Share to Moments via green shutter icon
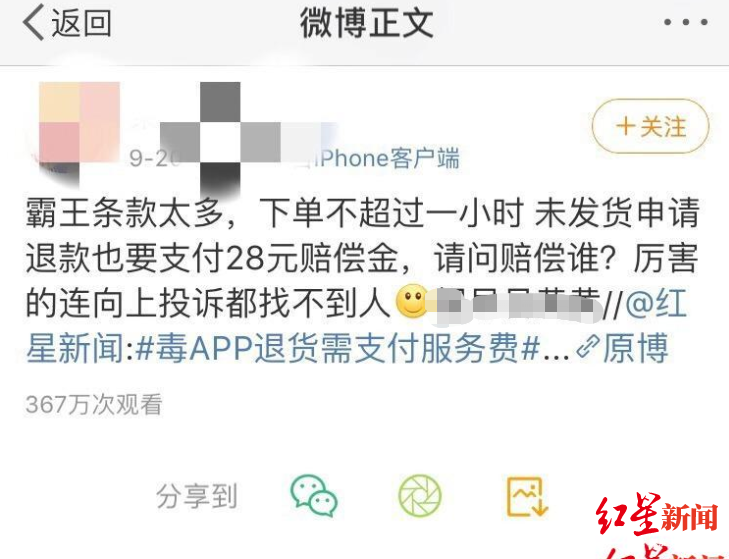729x559 pixels. point(420,496)
